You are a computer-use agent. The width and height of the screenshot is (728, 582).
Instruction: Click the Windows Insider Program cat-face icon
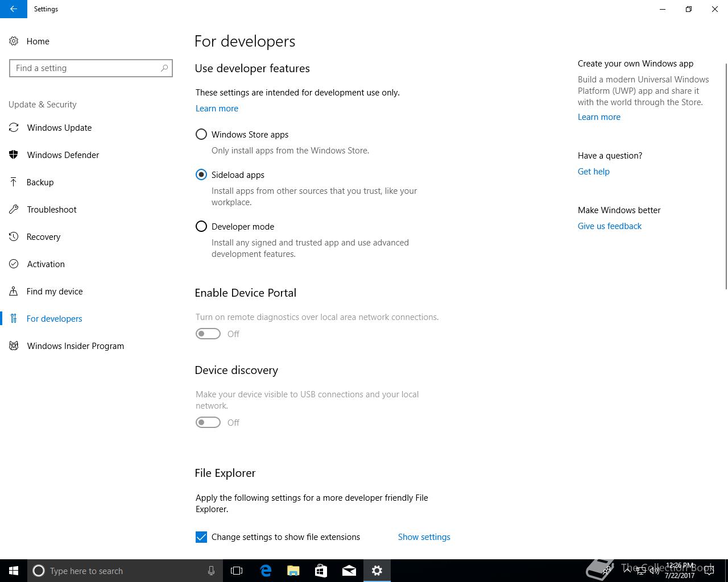point(14,346)
